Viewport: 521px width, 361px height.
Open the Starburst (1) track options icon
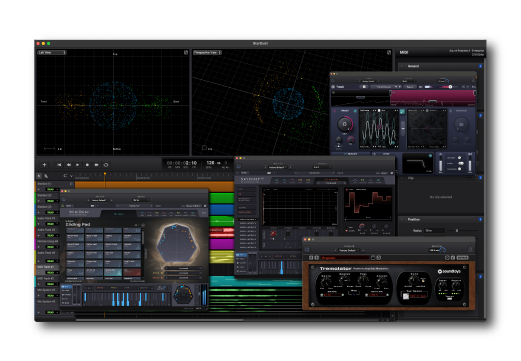[71, 184]
